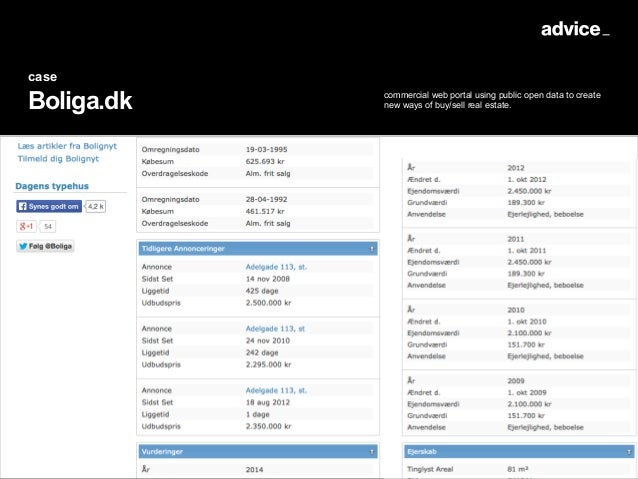Click year value 2009 in valuations
This screenshot has height=479, width=638.
(x=516, y=381)
